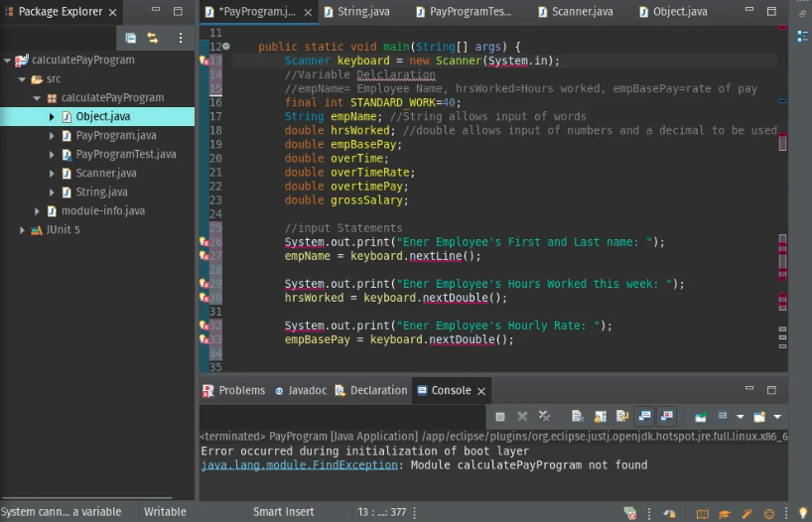Expand String.java in the tree
This screenshot has height=522, width=812.
(52, 193)
